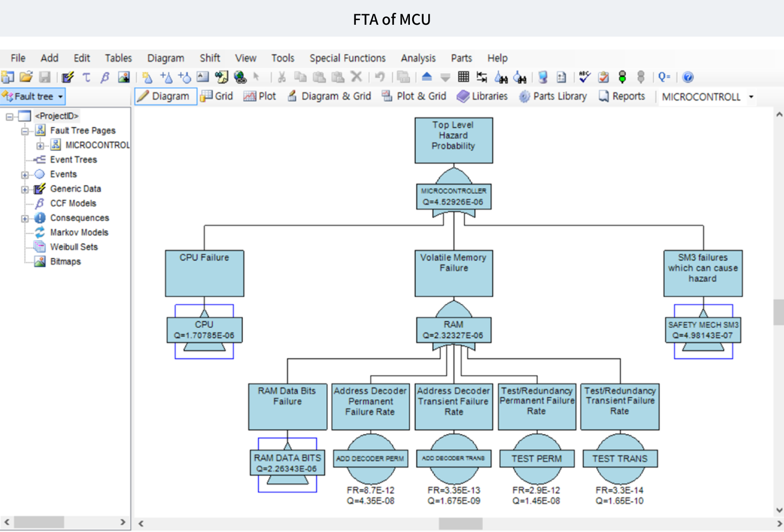Select the tau (repair time) tool
Screen dimensions: 784x532
86,77
